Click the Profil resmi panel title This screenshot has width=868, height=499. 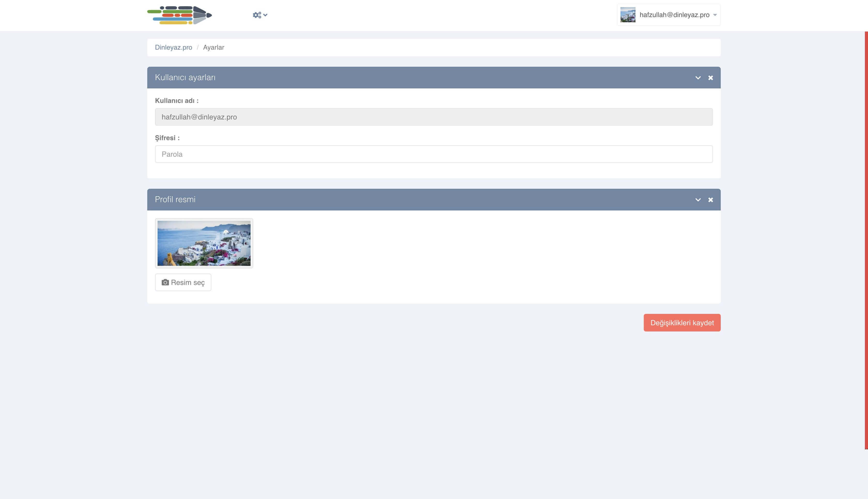click(175, 199)
